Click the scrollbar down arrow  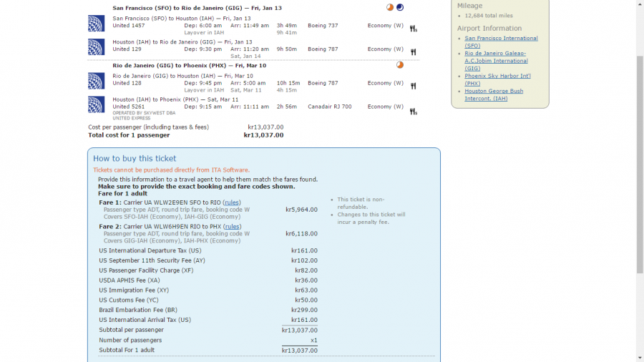click(640, 357)
